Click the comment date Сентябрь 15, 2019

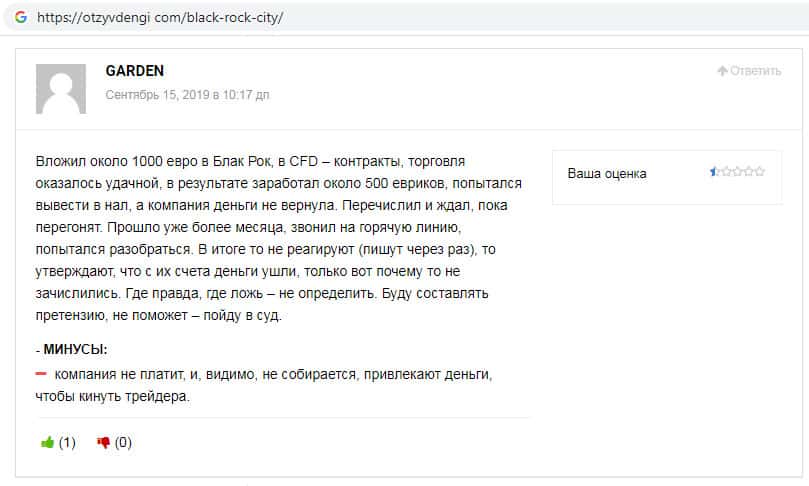tap(187, 95)
